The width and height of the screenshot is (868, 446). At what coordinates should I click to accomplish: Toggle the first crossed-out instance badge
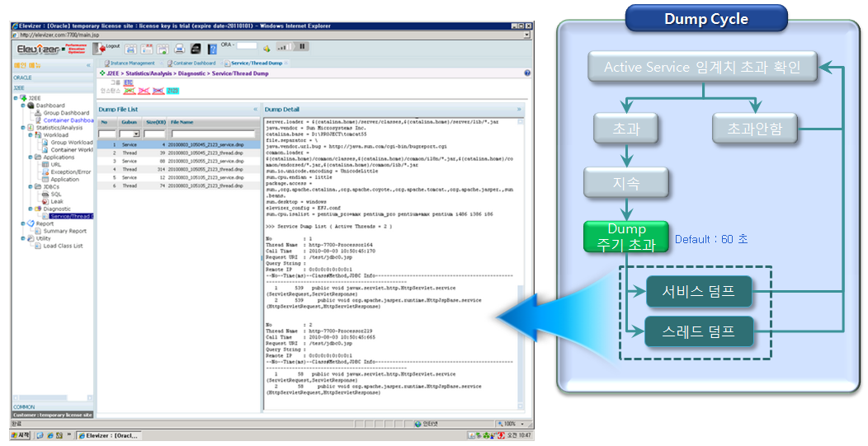point(129,90)
